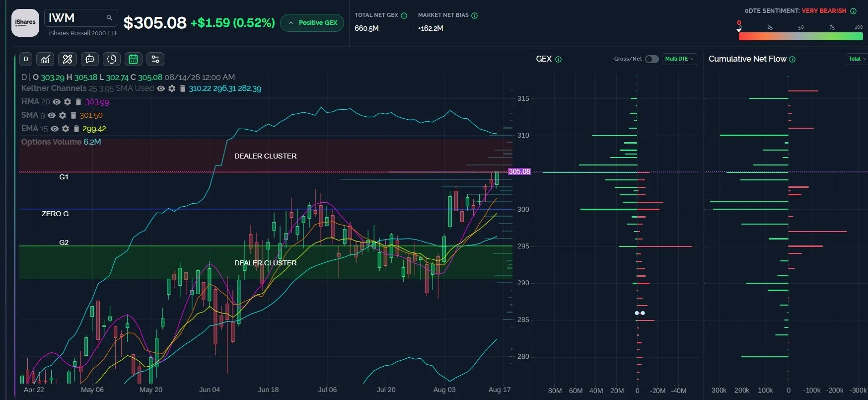
Task: Open the Multi DTE dropdown
Action: pos(680,59)
